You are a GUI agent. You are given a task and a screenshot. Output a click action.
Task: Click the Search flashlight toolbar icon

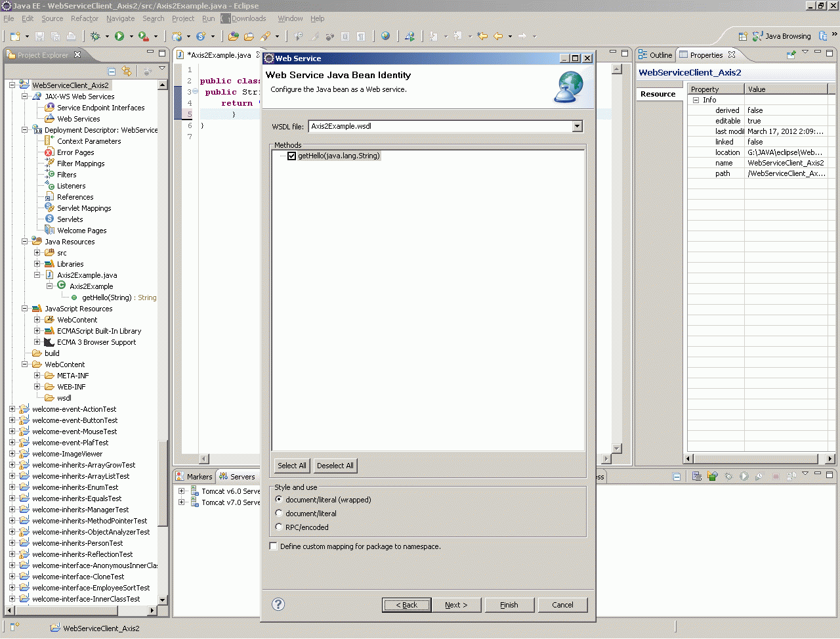click(x=265, y=36)
